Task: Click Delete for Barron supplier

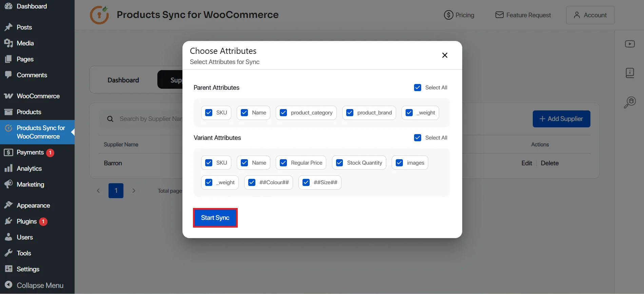Action: coord(550,163)
